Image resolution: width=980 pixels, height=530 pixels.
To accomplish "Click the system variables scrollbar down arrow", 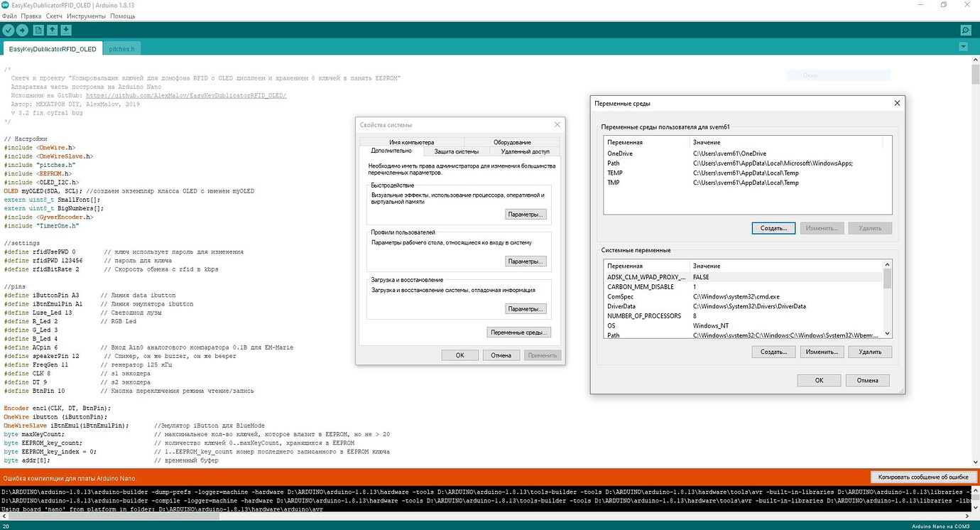I will (x=886, y=334).
